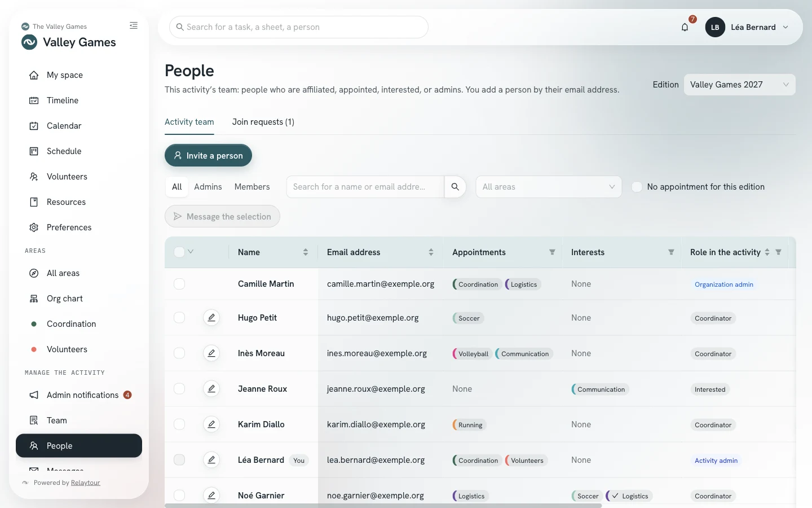Click the gear icon next to Preferences
The image size is (812, 508).
[x=34, y=227]
